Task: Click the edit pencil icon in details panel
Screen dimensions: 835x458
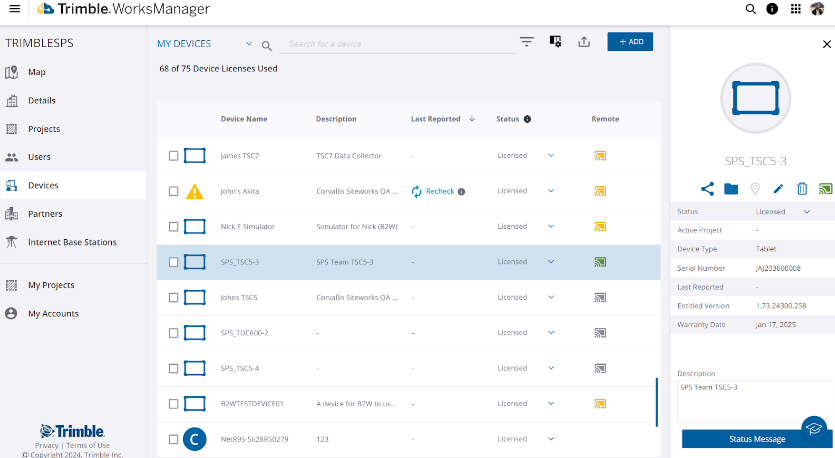Action: tap(779, 189)
